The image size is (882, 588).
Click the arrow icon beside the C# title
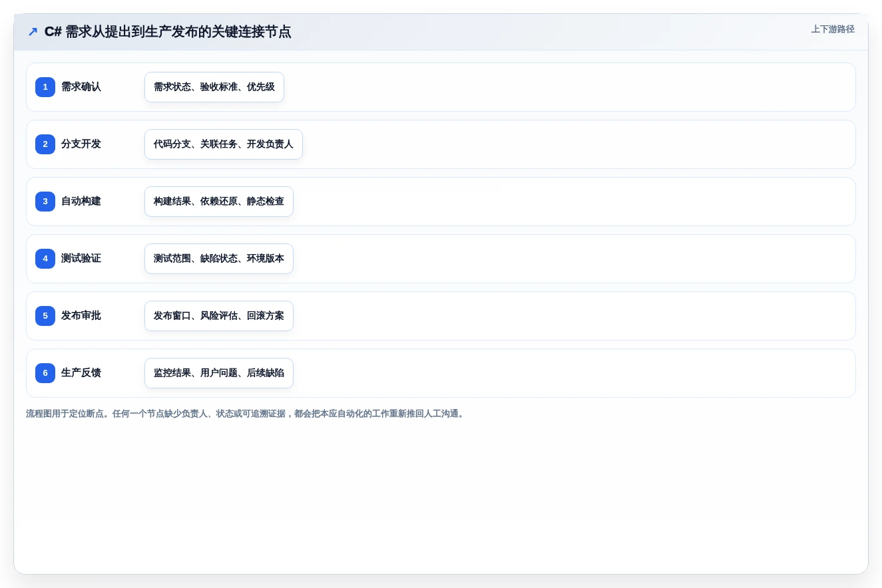point(33,32)
